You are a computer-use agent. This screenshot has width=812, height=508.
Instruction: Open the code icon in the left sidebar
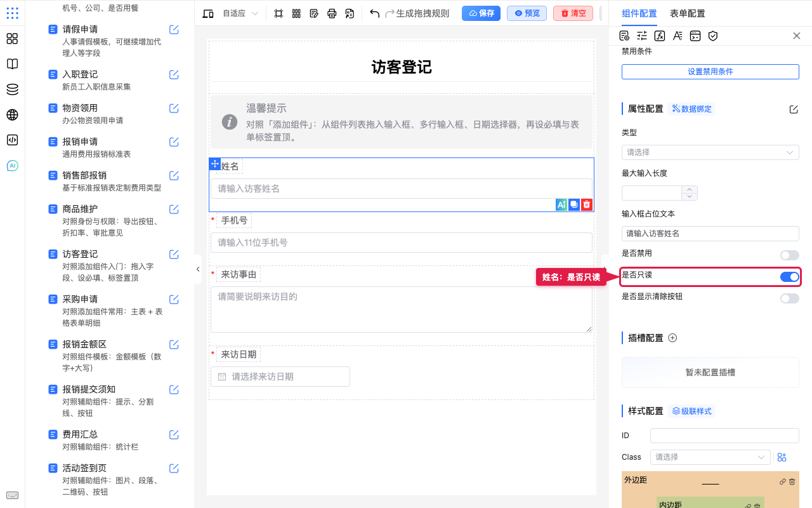click(12, 140)
